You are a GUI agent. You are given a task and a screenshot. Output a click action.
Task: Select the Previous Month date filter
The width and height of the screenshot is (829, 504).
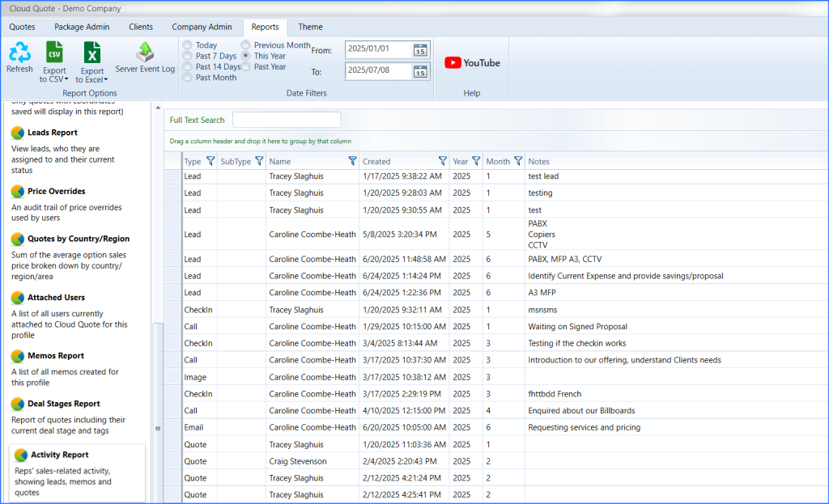(x=246, y=45)
